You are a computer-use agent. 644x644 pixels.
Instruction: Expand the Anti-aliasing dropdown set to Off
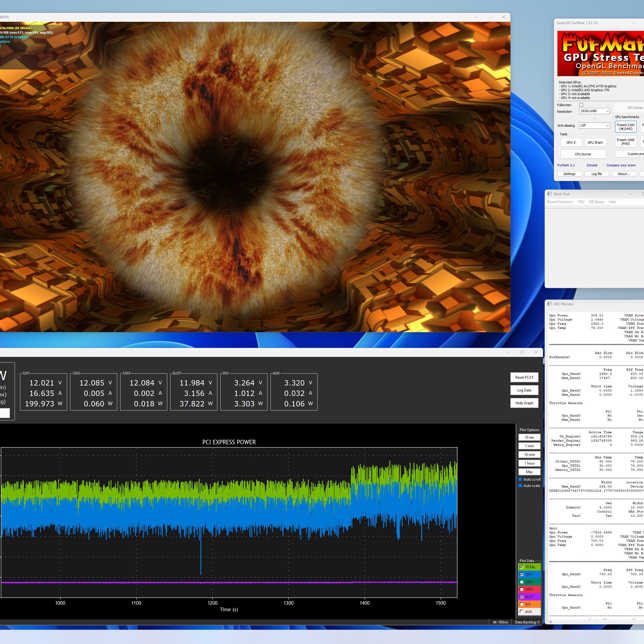pos(594,125)
